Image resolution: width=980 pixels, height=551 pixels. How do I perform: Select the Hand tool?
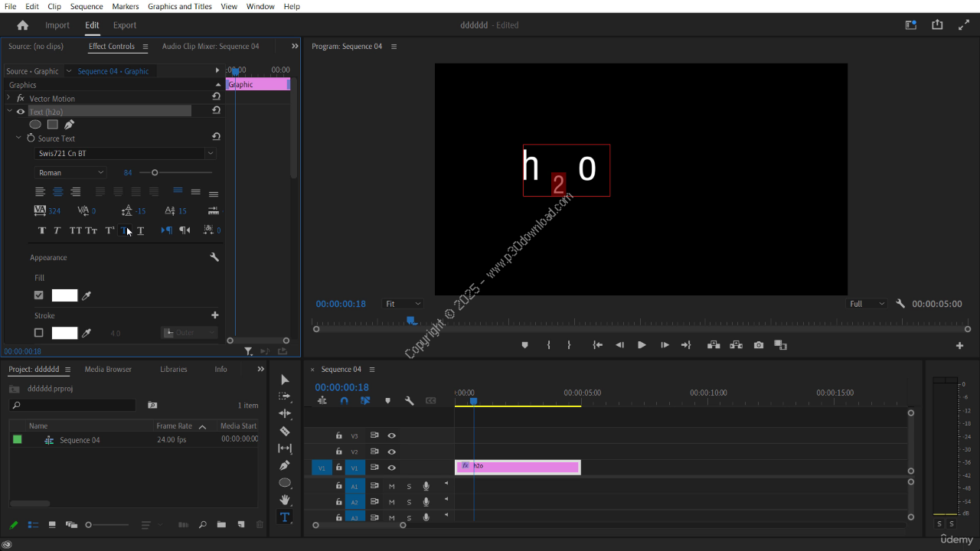click(285, 500)
